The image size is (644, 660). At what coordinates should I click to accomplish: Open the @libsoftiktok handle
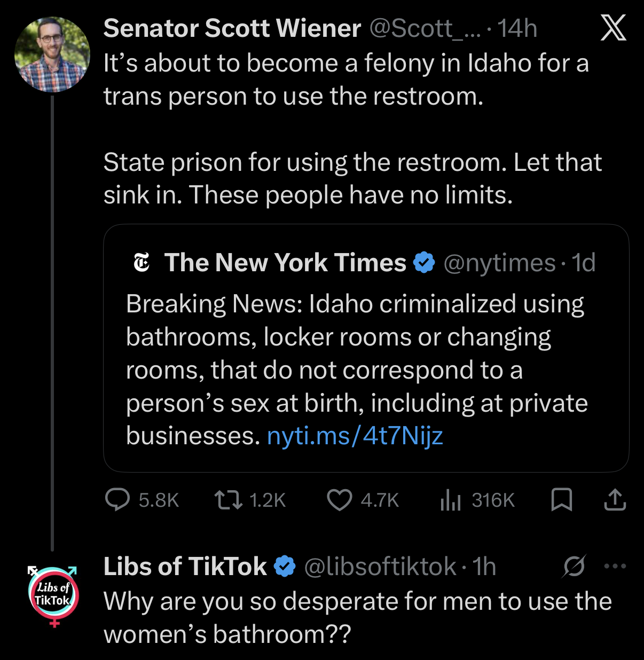point(380,566)
